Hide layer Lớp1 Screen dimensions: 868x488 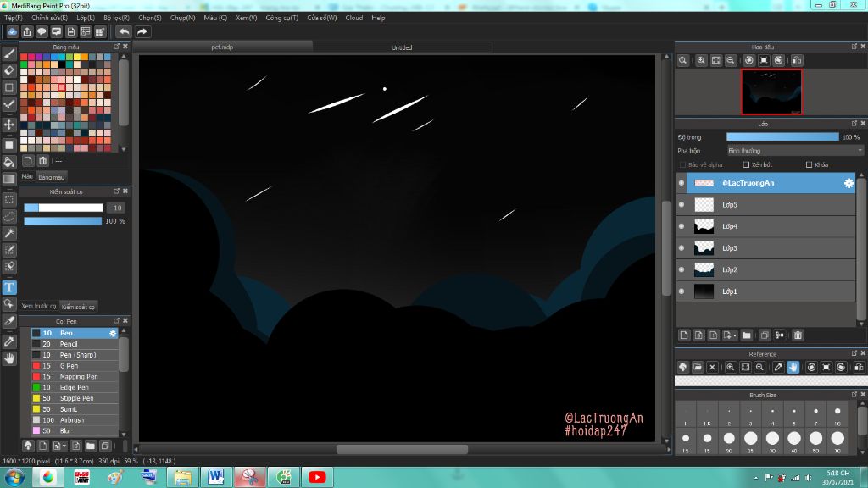coord(682,291)
